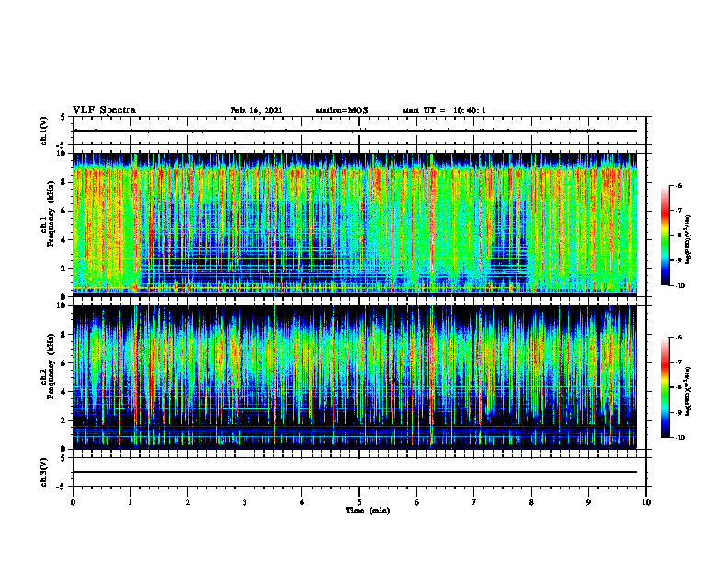The height and width of the screenshot is (563, 728).
Task: Click time-axis tick label '3'
Action: [x=245, y=502]
